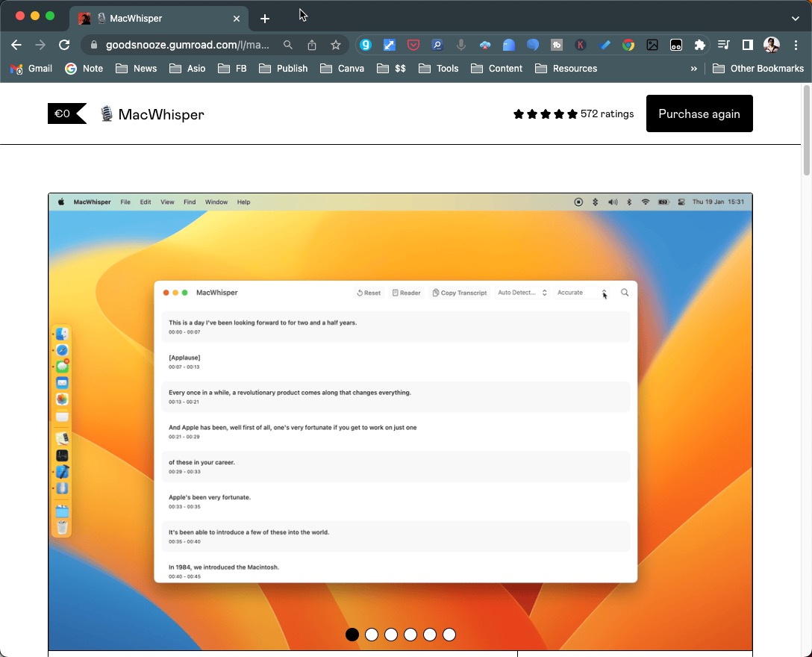812x657 pixels.
Task: Open the blue pen extension
Action: click(605, 45)
